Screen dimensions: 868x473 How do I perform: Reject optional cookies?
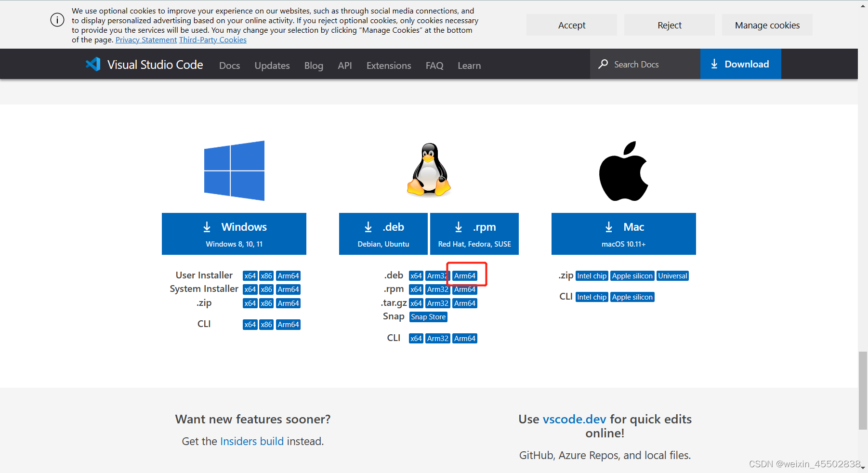click(670, 25)
